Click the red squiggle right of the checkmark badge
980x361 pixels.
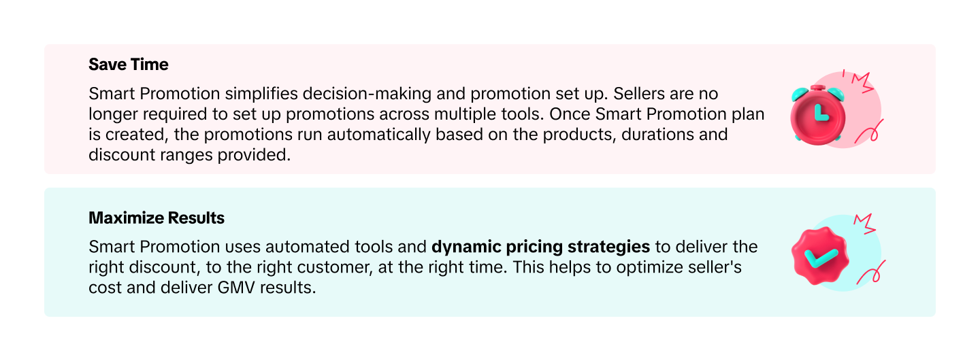coord(872,272)
